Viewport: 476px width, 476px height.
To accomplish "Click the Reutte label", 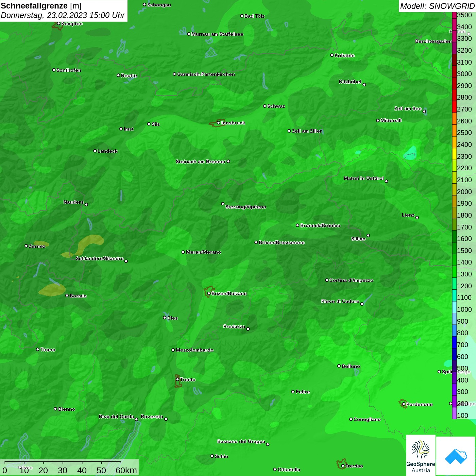I will coord(129,75).
